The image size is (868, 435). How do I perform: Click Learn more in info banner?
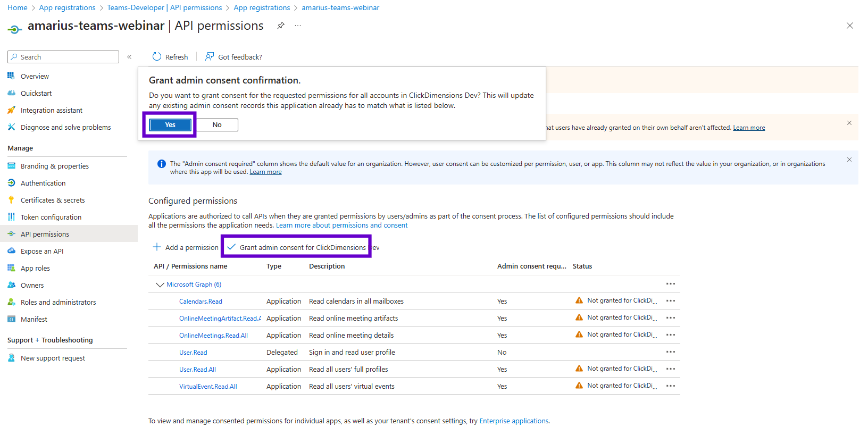tap(266, 172)
